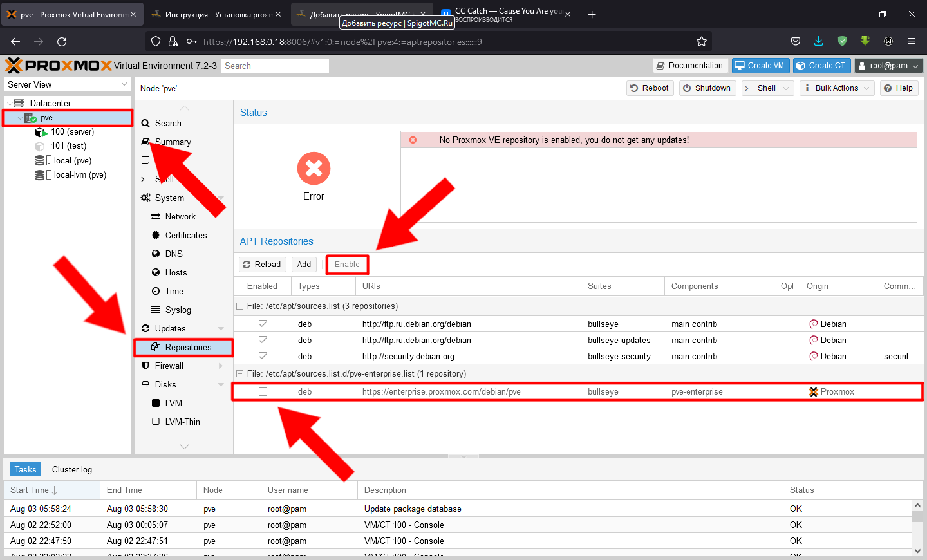Open the Shell button dropdown arrow
The height and width of the screenshot is (560, 927).
[x=786, y=88]
